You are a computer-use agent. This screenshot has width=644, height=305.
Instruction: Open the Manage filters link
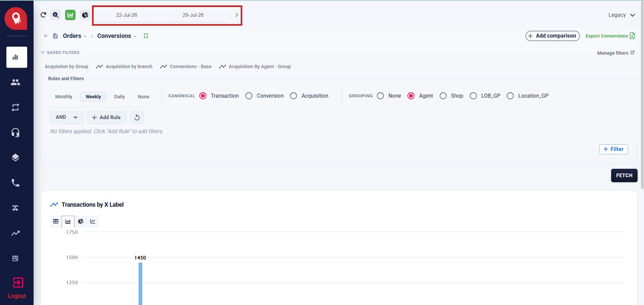click(616, 53)
